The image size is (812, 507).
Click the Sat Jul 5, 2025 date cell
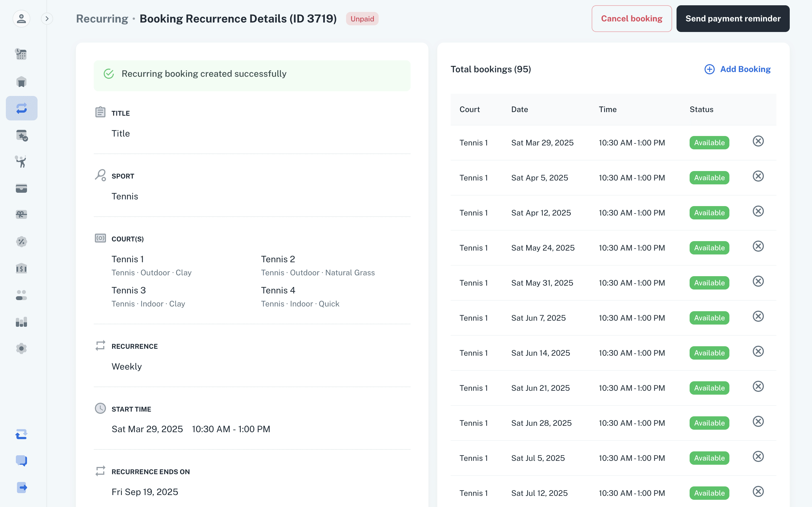tap(538, 458)
